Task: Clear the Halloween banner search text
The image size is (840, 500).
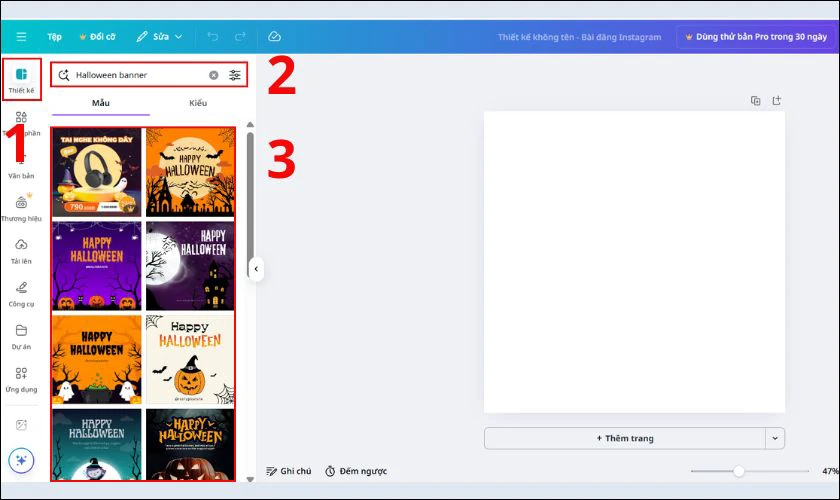Action: pyautogui.click(x=213, y=75)
